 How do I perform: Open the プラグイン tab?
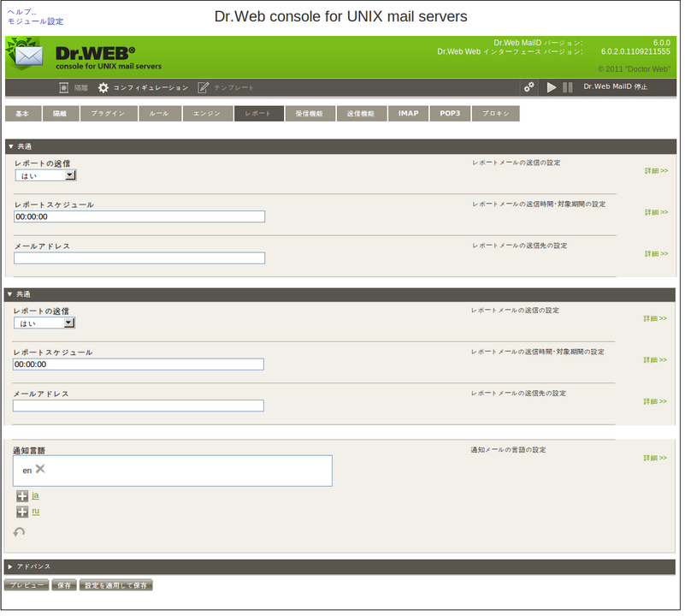[109, 114]
